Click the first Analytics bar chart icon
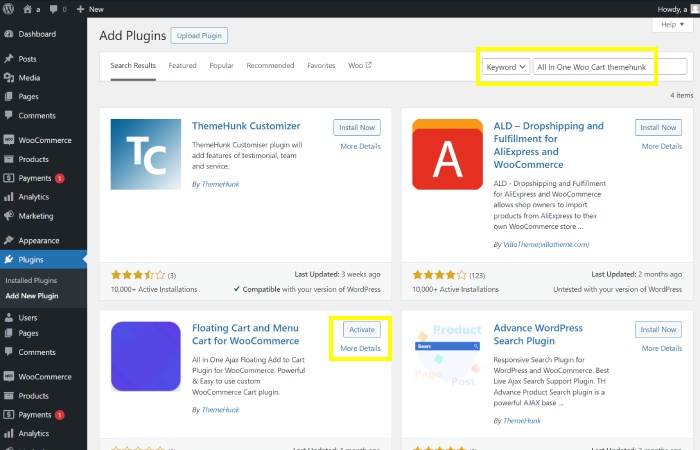Viewport: 700px width, 450px height. click(x=8, y=197)
